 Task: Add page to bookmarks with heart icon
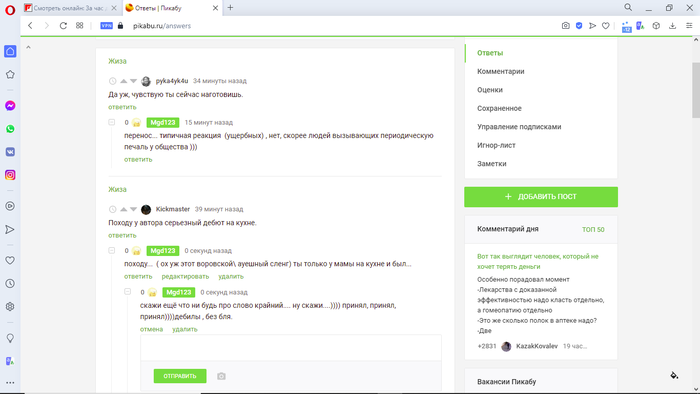[x=606, y=26]
